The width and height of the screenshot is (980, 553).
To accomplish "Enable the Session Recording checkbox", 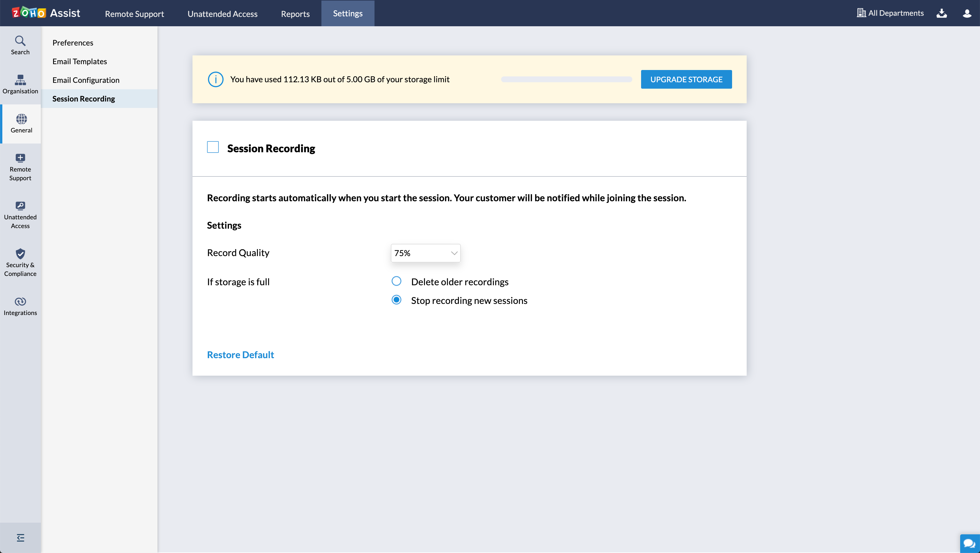I will [x=213, y=147].
